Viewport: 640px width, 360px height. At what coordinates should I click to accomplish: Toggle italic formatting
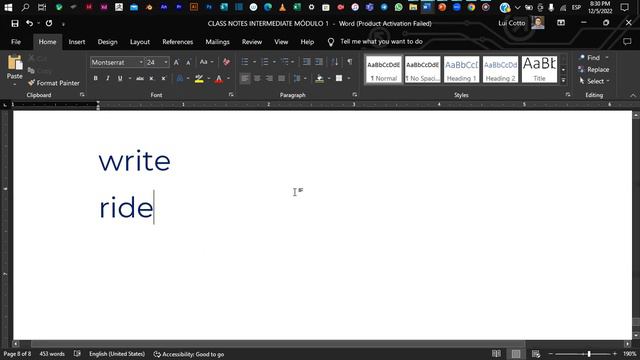(108, 78)
